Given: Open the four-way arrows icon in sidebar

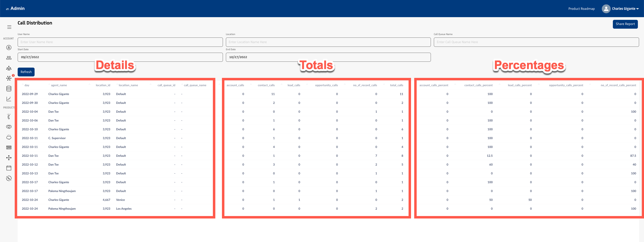Looking at the screenshot, I should point(9,157).
